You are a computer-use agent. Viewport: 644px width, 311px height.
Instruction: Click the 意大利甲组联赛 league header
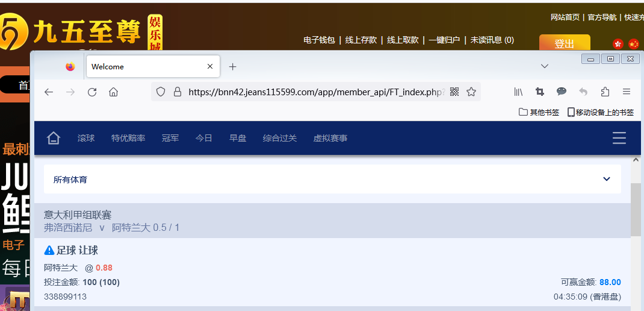click(78, 215)
